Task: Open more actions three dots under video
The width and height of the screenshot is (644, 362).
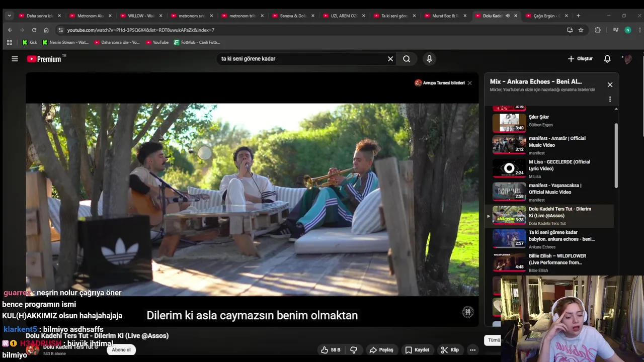Action: (x=472, y=350)
